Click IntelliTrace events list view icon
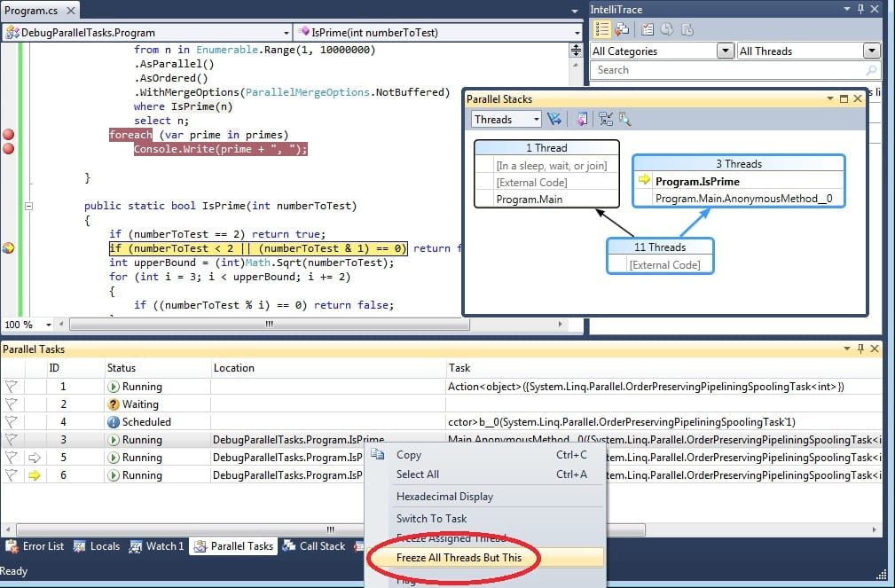This screenshot has width=895, height=588. [x=602, y=29]
